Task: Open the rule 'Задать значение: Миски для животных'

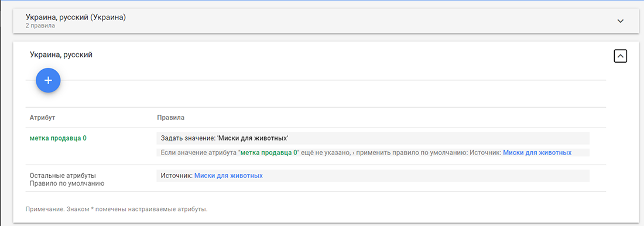Action: [x=372, y=138]
